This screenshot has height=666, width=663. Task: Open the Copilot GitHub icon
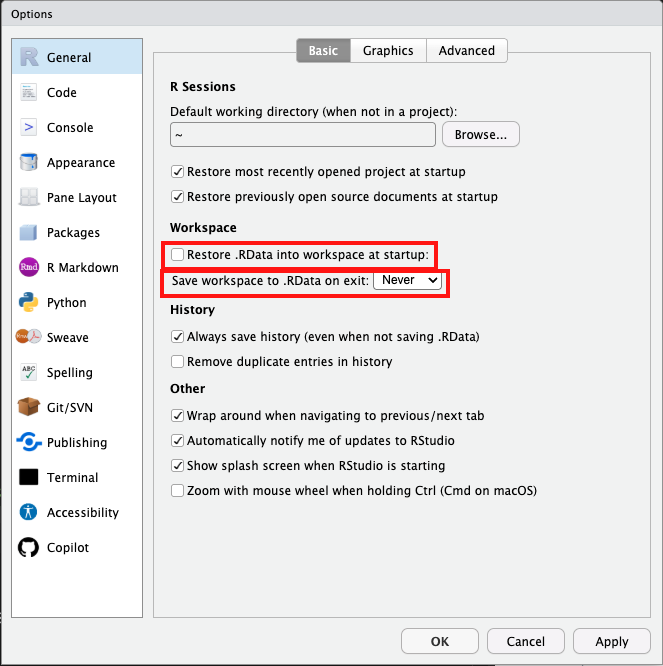click(x=29, y=548)
